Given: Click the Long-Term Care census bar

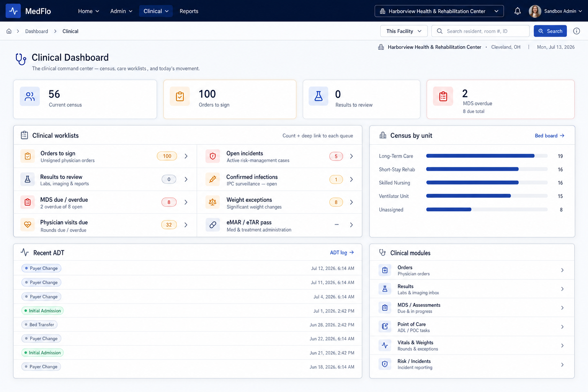Looking at the screenshot, I should pyautogui.click(x=487, y=156).
